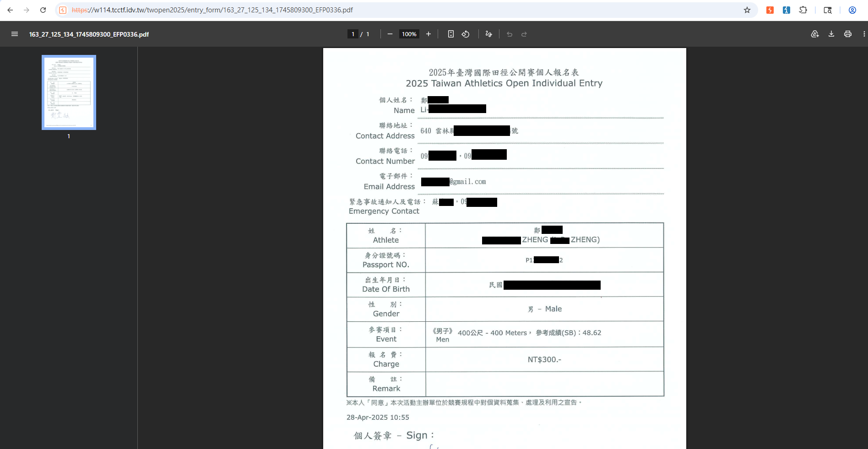Toggle the PDF sidebar menu icon
This screenshot has height=449, width=868.
[x=15, y=34]
